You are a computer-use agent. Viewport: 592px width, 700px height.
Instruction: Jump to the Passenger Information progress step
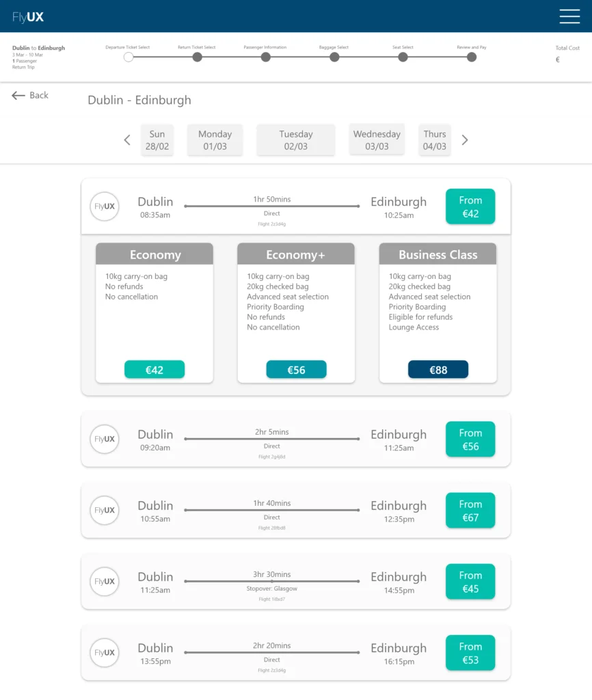click(266, 57)
